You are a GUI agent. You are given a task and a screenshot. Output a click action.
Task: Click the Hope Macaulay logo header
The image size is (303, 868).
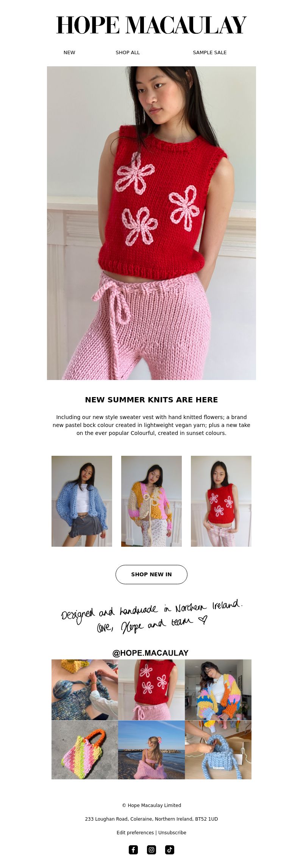(x=151, y=25)
